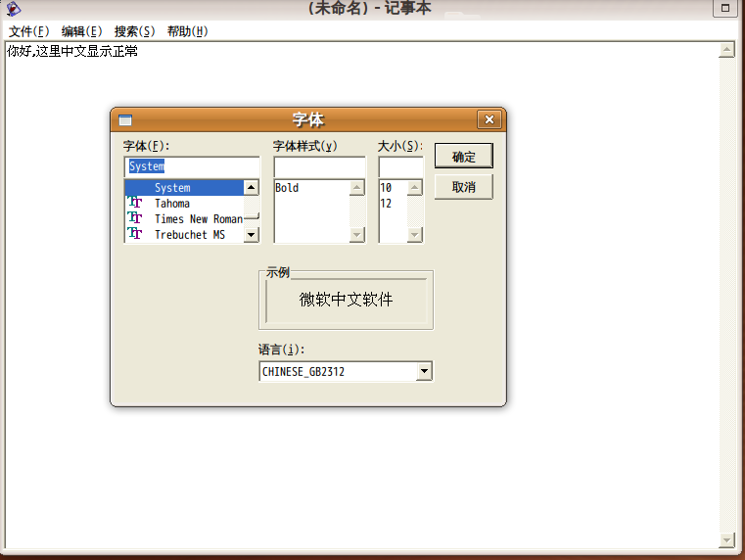Click the font list scrollbar thumb

252,216
